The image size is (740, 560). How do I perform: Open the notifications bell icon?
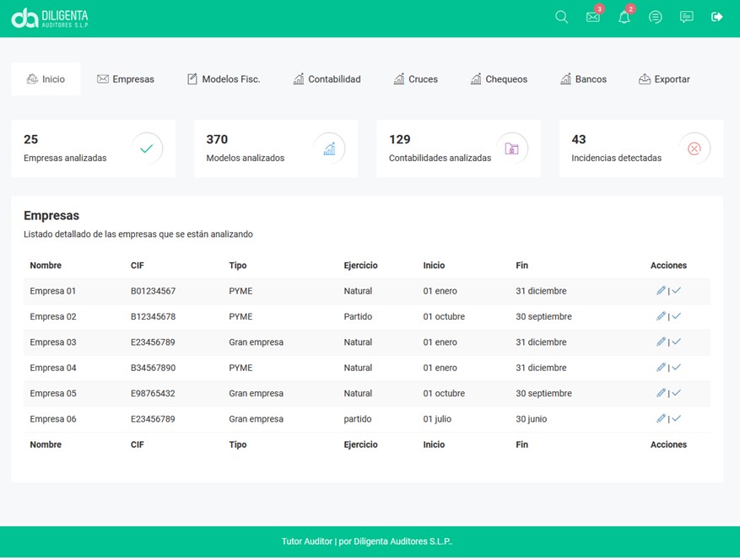click(x=624, y=17)
